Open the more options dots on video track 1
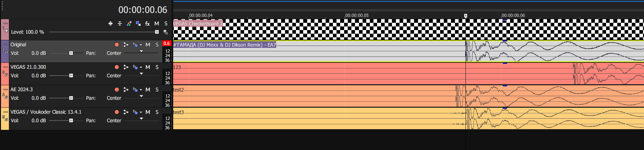Viewport: 644px width, 150px height. click(x=5, y=23)
